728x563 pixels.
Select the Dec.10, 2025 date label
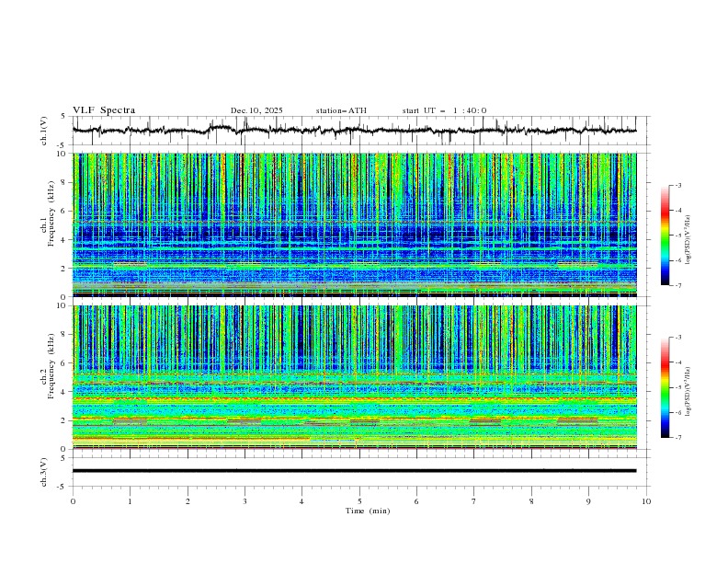(x=256, y=110)
